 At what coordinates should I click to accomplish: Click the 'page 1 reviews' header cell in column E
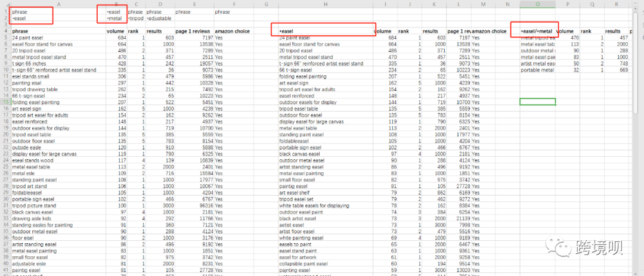[193, 31]
